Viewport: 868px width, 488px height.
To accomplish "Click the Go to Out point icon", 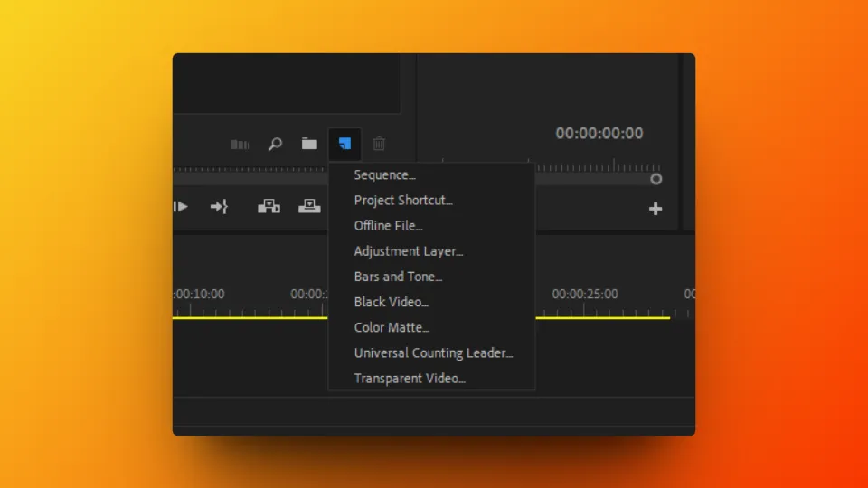I will (x=219, y=207).
